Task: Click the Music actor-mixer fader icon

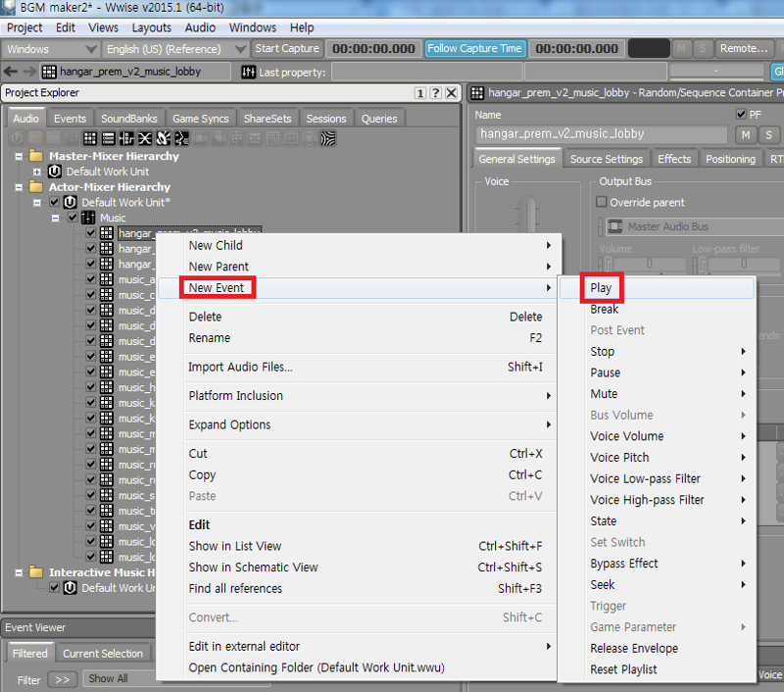Action: coord(88,218)
